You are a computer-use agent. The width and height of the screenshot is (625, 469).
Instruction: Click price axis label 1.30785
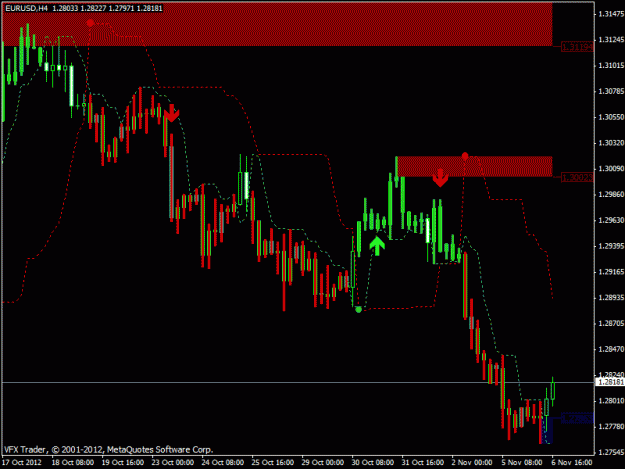coord(611,91)
